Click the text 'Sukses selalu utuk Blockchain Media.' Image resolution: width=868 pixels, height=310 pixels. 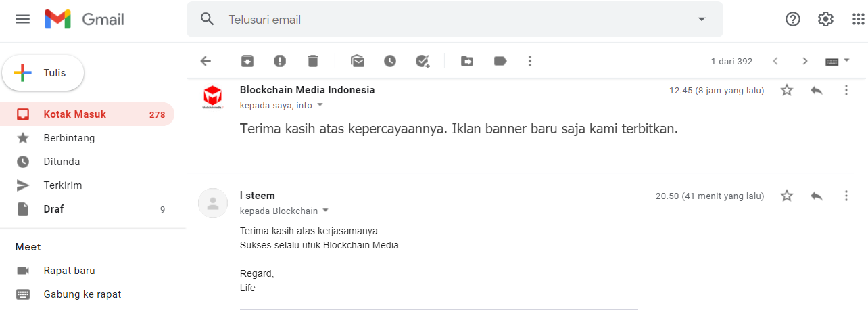320,245
